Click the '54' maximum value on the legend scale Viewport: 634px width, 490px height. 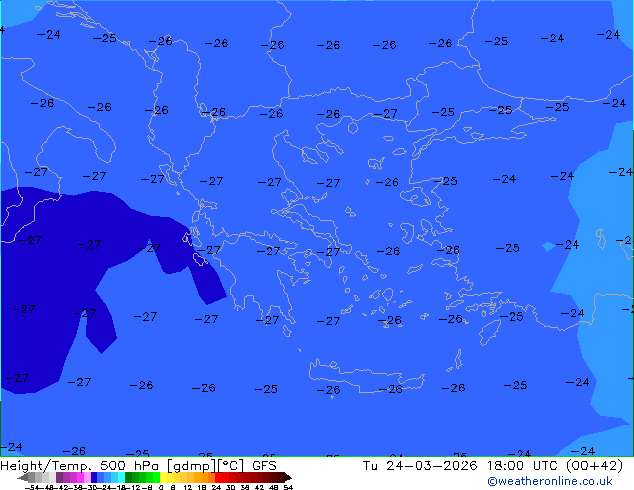coord(288,487)
